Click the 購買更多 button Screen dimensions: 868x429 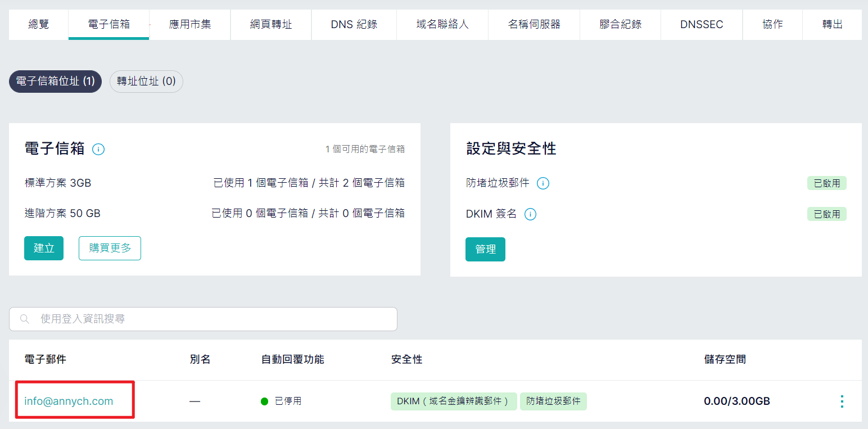click(x=110, y=248)
